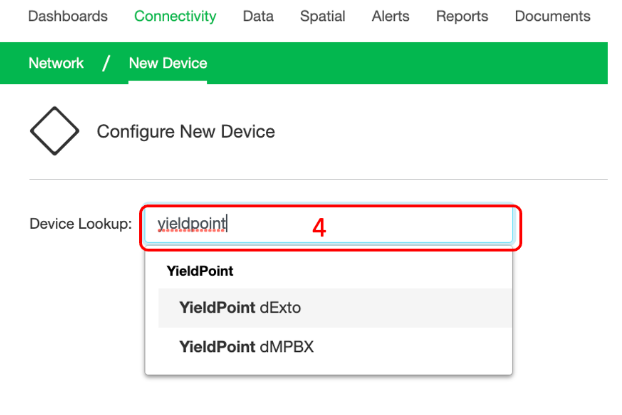Focus the Device Lookup search field
622x415 pixels.
coord(328,225)
